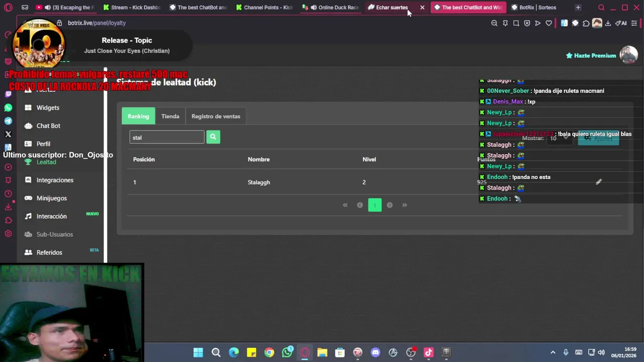This screenshot has height=362, width=644.
Task: Click the Posición column header
Action: click(x=144, y=159)
